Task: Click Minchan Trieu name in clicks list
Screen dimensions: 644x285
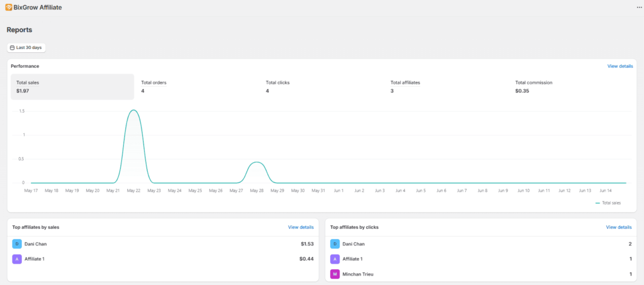Action: pyautogui.click(x=358, y=274)
